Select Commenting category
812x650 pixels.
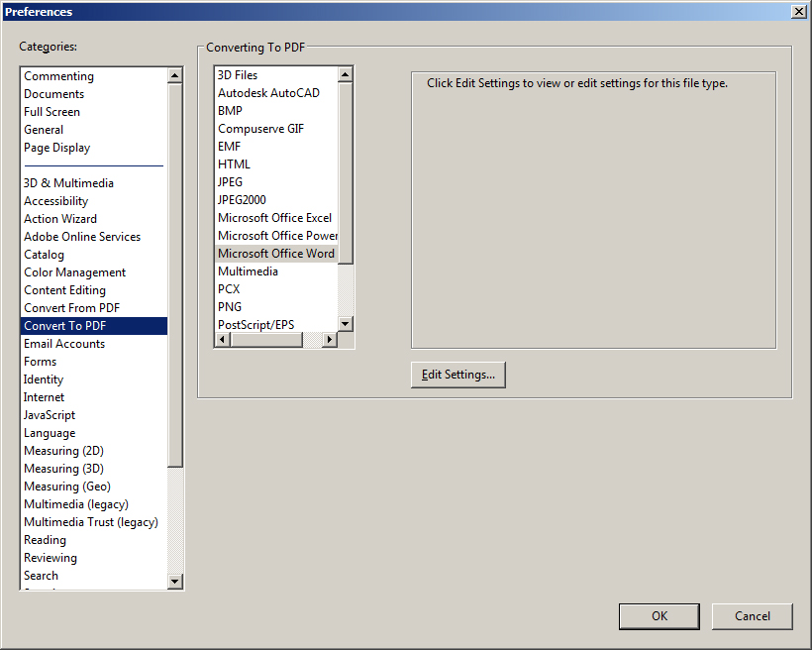click(x=59, y=76)
